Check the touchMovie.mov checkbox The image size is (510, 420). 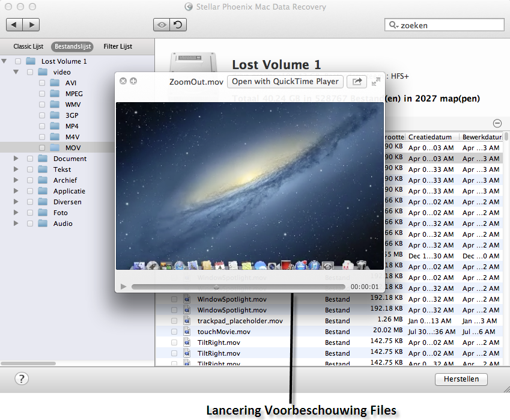tap(174, 332)
